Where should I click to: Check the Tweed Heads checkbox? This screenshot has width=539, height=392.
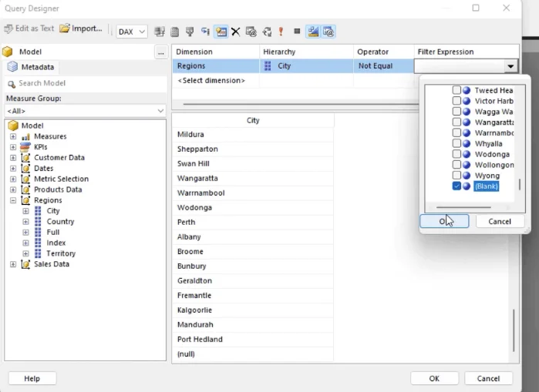[x=456, y=90]
